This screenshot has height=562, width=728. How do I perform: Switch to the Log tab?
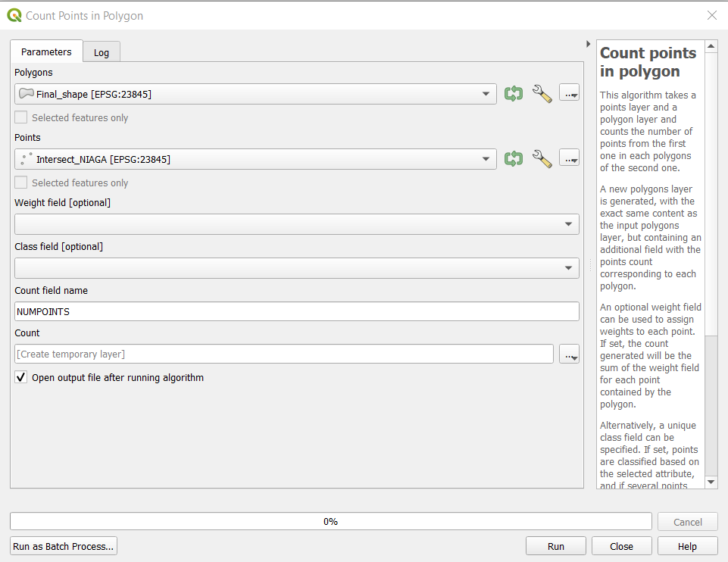(x=102, y=52)
